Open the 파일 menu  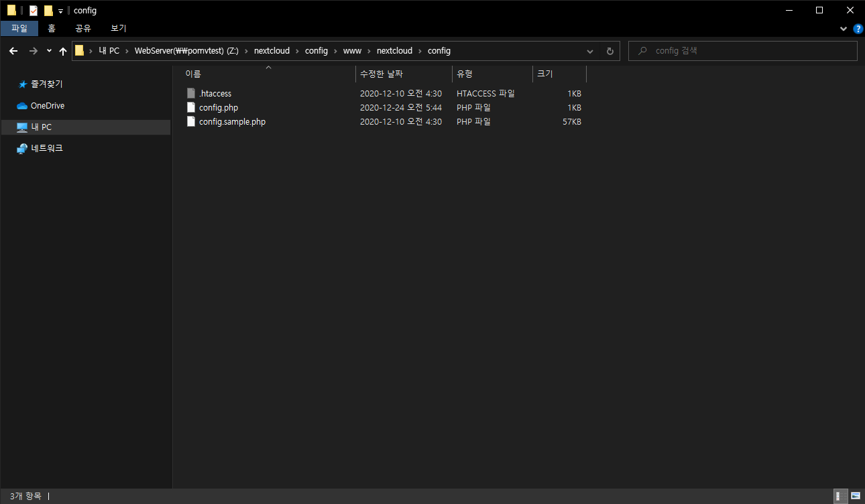coord(21,28)
